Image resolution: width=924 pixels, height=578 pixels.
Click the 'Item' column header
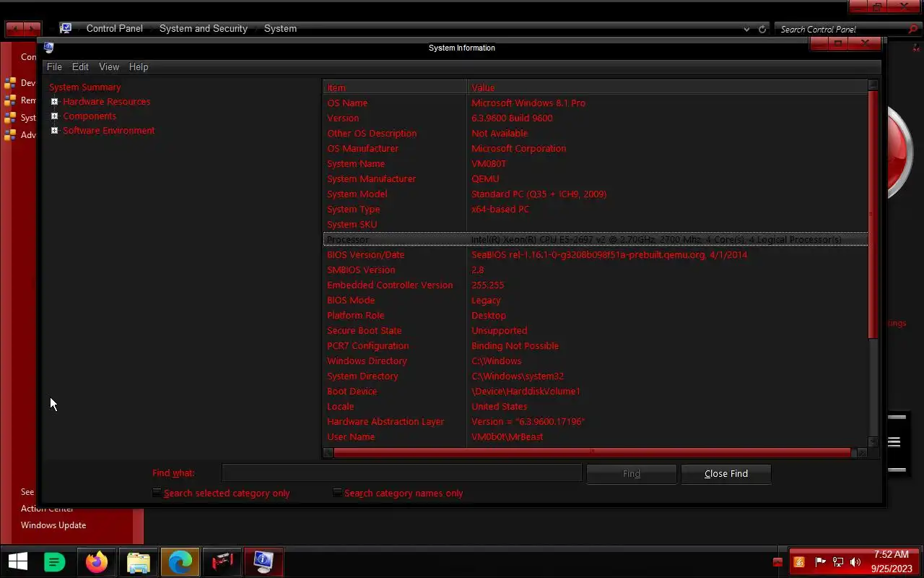pos(395,87)
